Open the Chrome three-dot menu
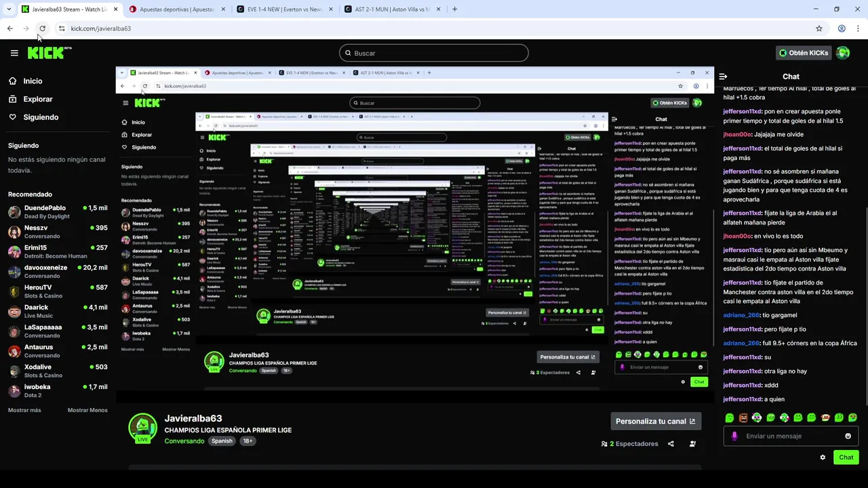868x488 pixels. click(x=858, y=28)
